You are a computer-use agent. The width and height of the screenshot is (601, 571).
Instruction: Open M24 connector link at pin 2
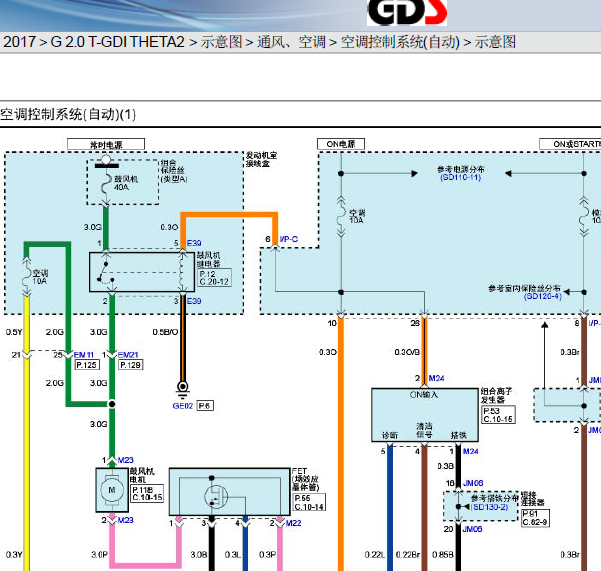pos(436,378)
